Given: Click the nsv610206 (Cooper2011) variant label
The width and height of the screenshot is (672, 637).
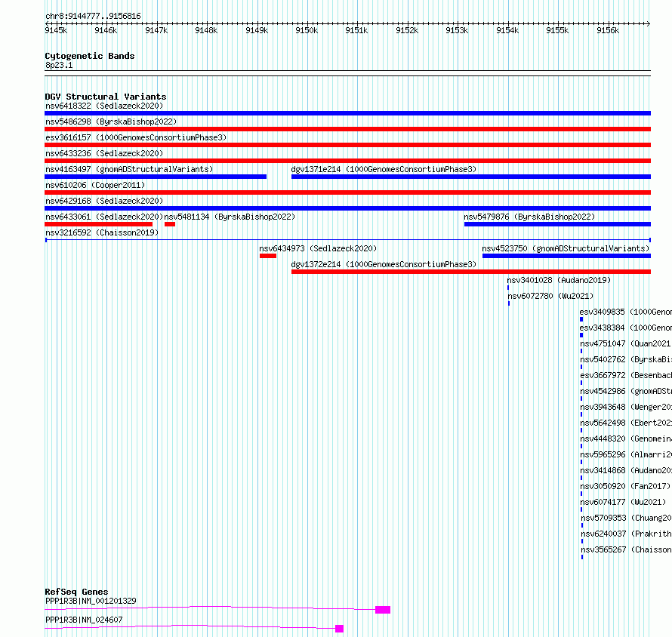Looking at the screenshot, I should 95,185.
